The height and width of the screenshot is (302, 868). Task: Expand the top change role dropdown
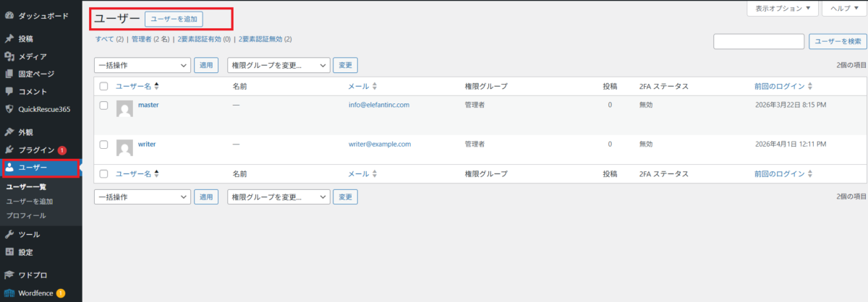pyautogui.click(x=278, y=65)
